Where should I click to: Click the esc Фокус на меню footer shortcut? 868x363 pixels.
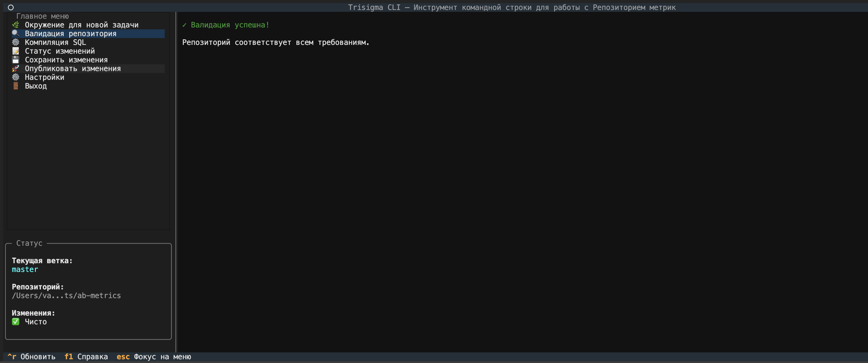click(154, 356)
